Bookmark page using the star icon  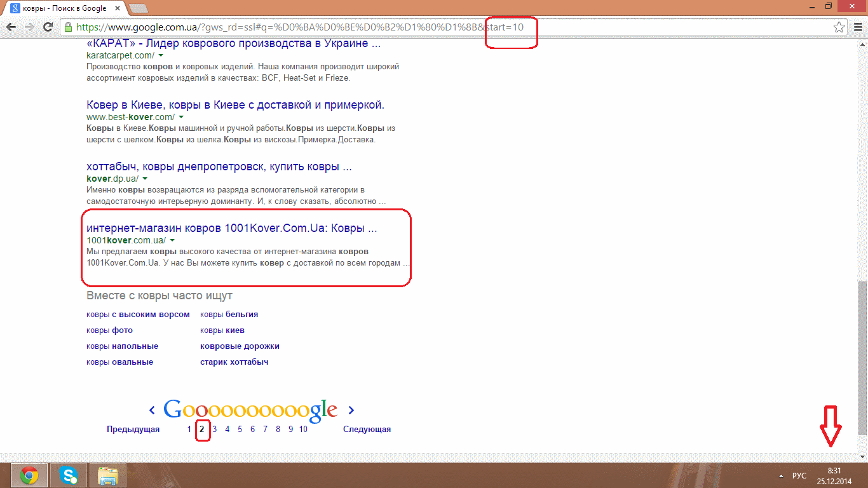(x=839, y=27)
